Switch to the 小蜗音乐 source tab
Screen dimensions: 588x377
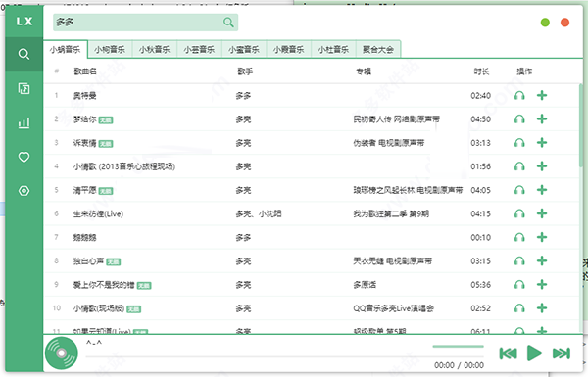(66, 49)
